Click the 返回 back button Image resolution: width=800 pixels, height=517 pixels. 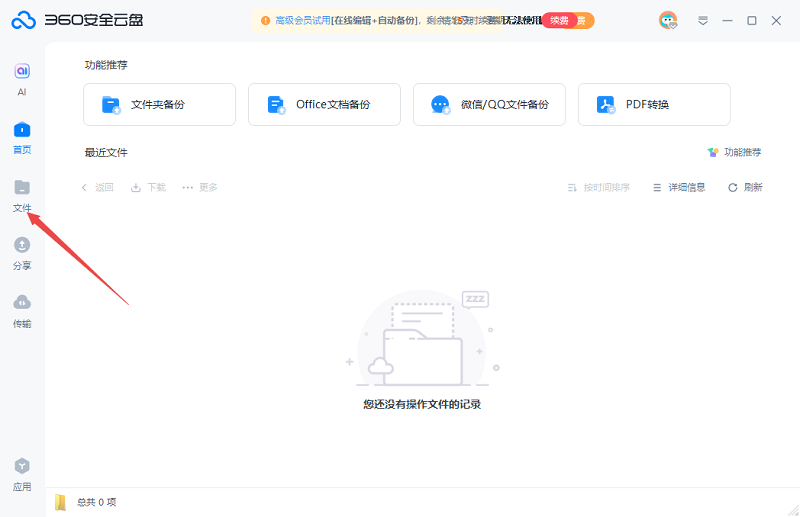tap(97, 187)
